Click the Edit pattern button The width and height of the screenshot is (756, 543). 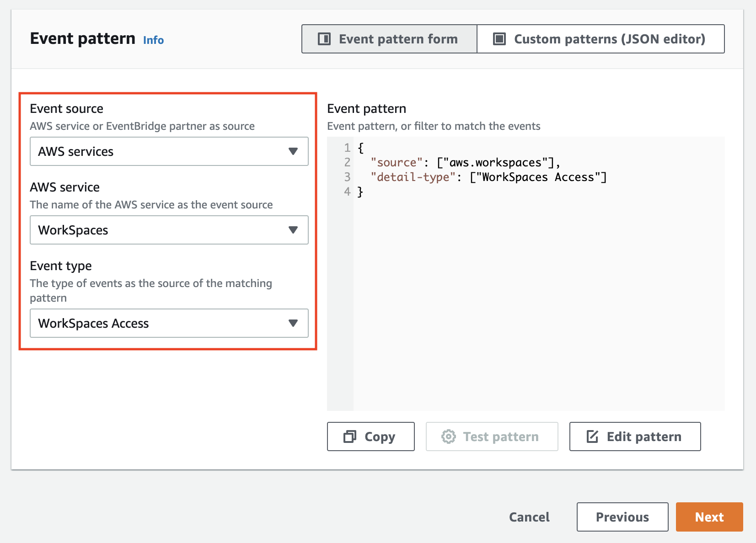point(634,437)
